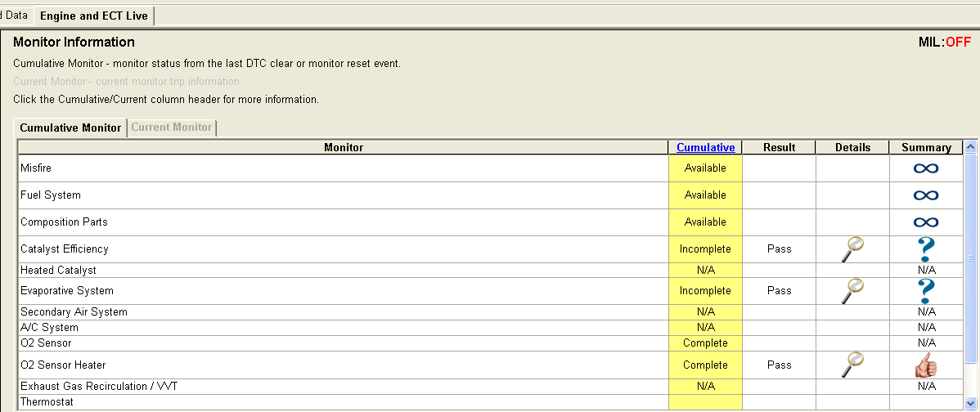Select the Evaporative System monitor name
This screenshot has height=412, width=980.
[67, 291]
